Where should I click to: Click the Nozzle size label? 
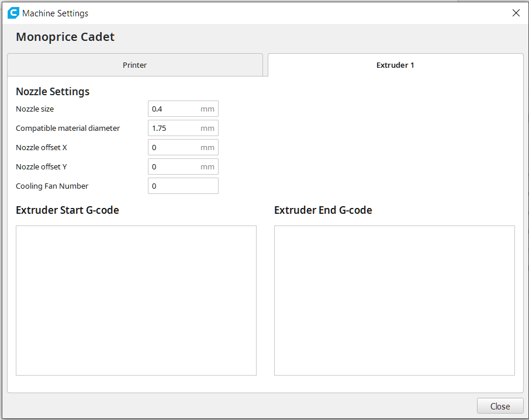[x=34, y=109]
